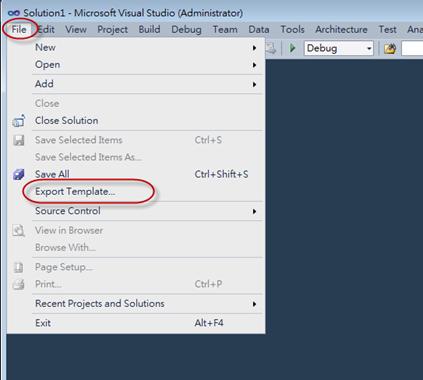This screenshot has height=380, width=423.
Task: Click the Save All disks icon
Action: [19, 174]
